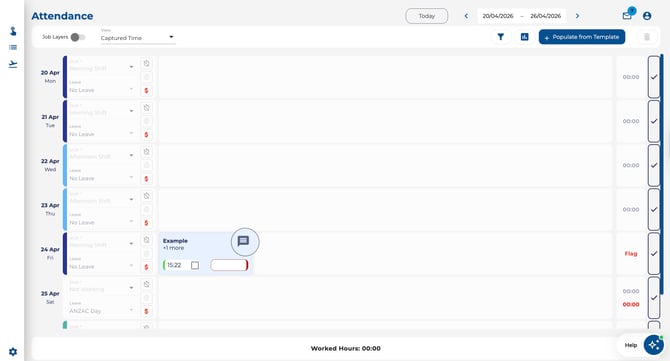Image resolution: width=670 pixels, height=361 pixels.
Task: Go to next week with right chevron
Action: pyautogui.click(x=577, y=16)
